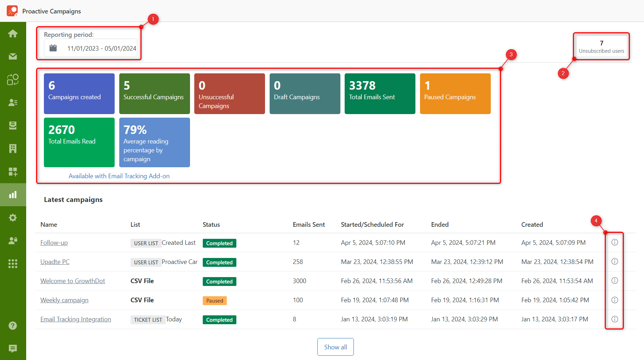The height and width of the screenshot is (360, 644).
Task: Open the building organizations icon in sidebar
Action: pos(13,148)
